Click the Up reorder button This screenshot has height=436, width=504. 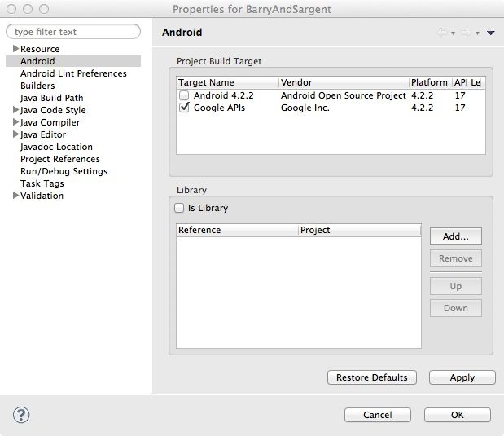pyautogui.click(x=456, y=286)
